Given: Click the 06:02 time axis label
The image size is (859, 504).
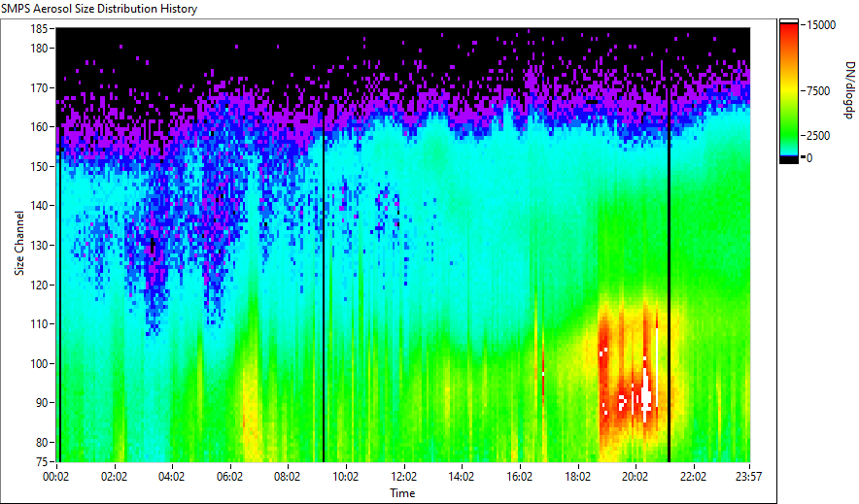Looking at the screenshot, I should click(229, 477).
